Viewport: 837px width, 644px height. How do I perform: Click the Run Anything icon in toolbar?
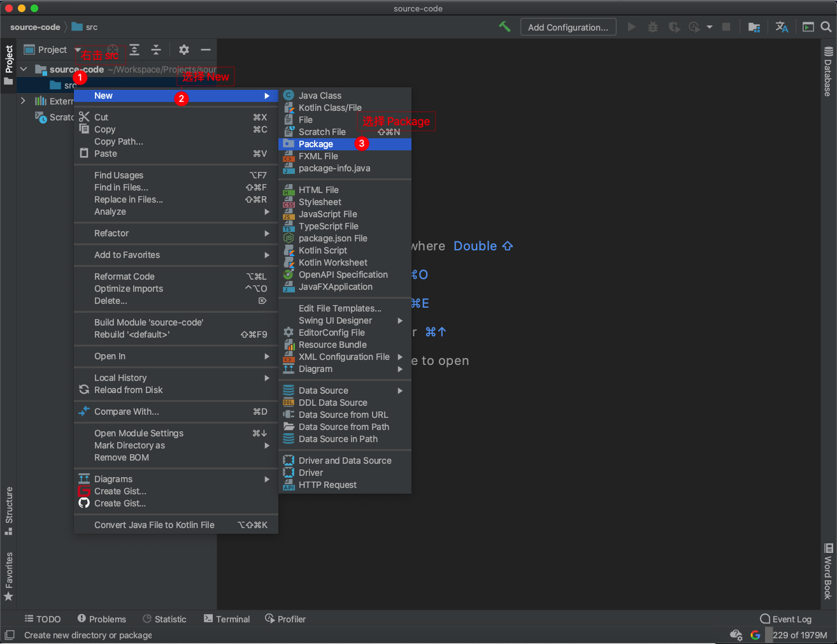(x=808, y=27)
